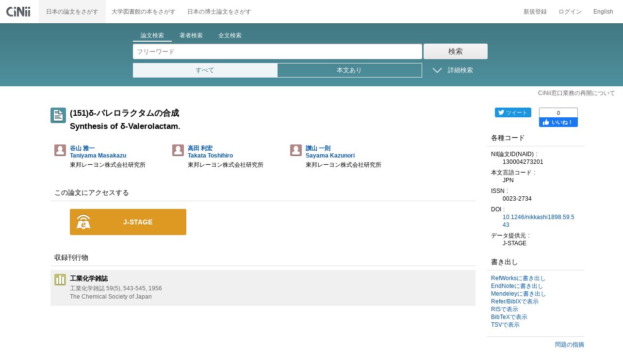Click TSVで表示 link
This screenshot has height=364, width=623.
[505, 325]
